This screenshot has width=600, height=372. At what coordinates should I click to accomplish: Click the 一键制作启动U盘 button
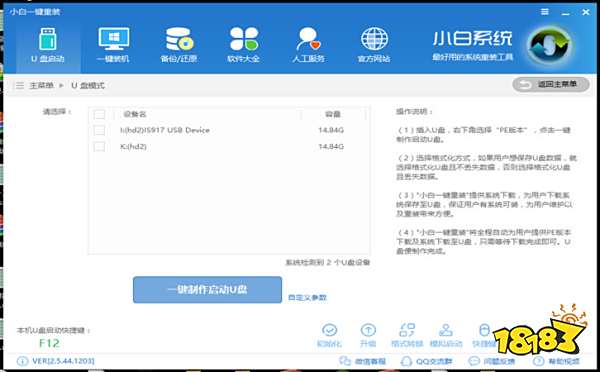point(207,290)
